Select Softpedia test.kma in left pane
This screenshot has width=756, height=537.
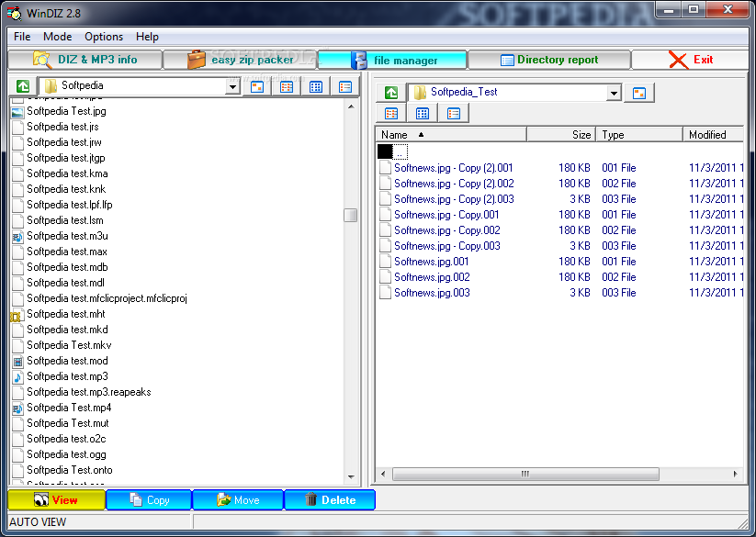[67, 173]
